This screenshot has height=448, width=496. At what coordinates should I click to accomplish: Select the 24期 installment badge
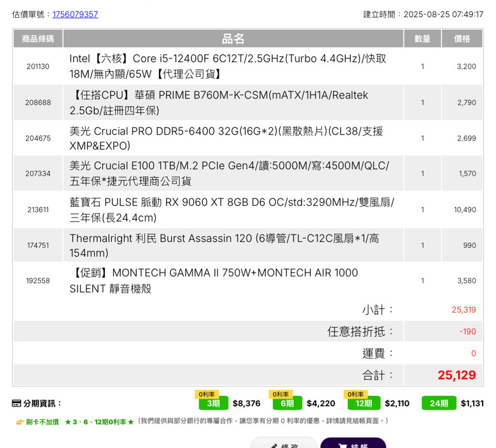coord(439,403)
